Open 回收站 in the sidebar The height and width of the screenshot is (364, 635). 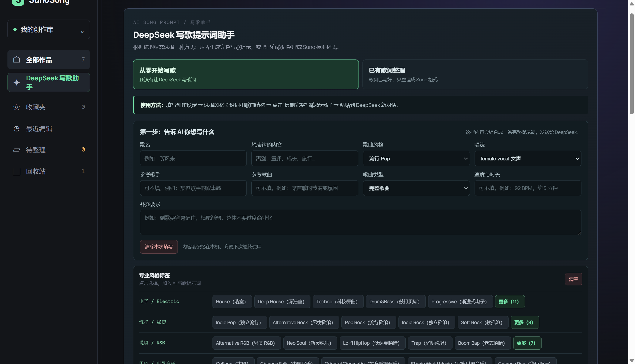[x=49, y=172]
